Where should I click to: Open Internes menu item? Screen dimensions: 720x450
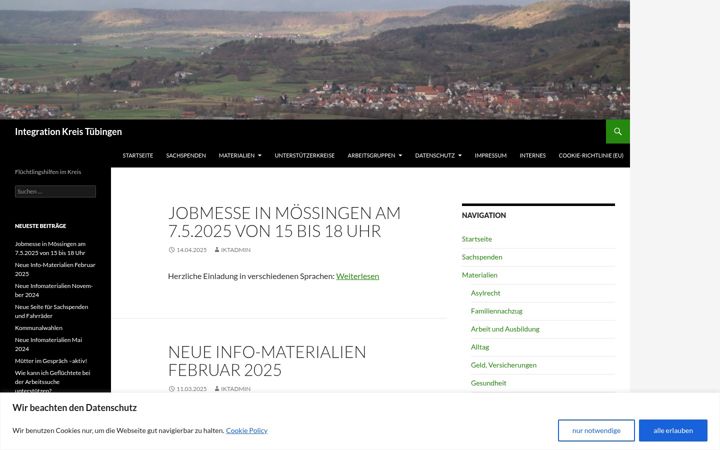533,156
